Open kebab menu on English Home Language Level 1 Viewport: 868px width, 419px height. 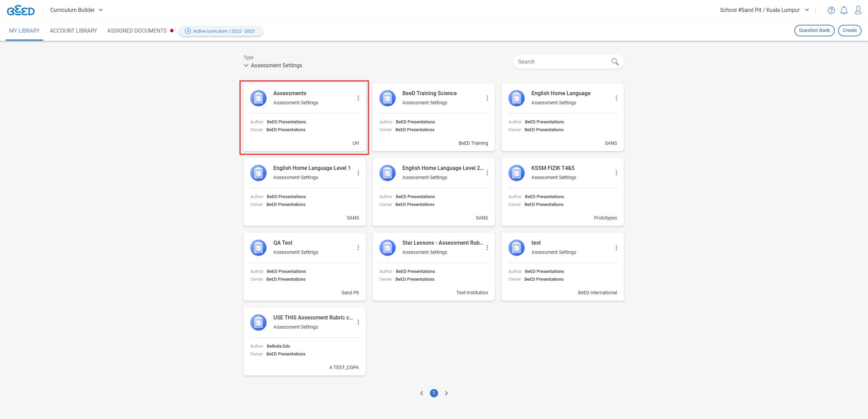[x=358, y=173]
